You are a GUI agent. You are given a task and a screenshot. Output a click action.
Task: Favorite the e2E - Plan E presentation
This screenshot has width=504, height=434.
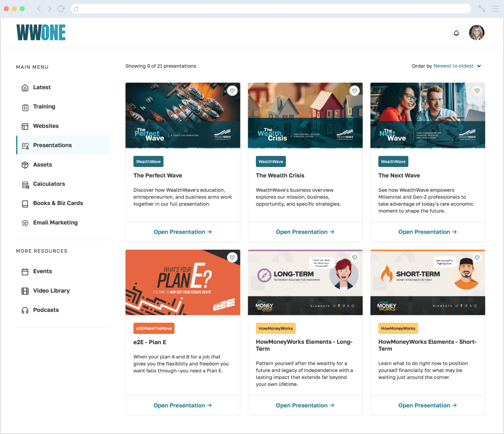tap(232, 257)
